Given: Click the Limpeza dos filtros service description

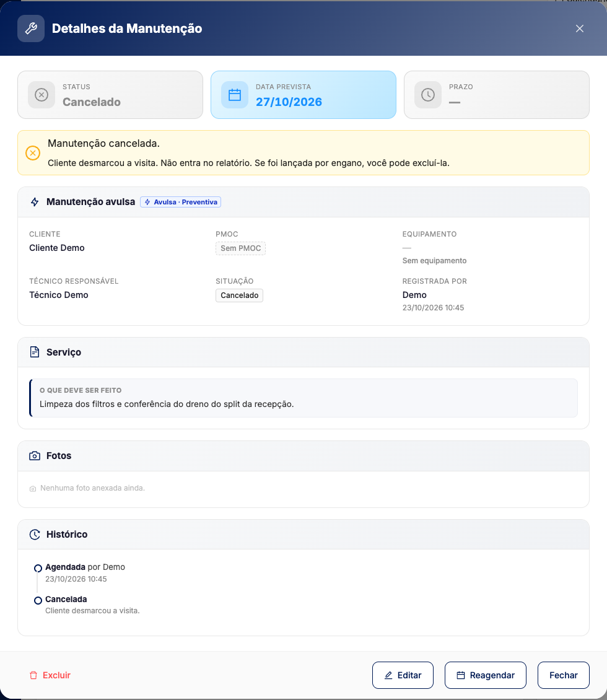Looking at the screenshot, I should click(167, 404).
